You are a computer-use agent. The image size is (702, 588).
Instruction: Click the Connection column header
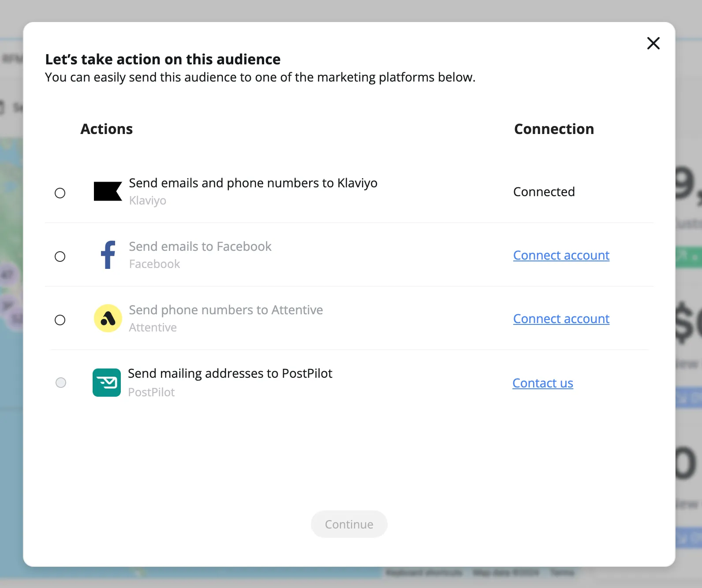pos(554,129)
